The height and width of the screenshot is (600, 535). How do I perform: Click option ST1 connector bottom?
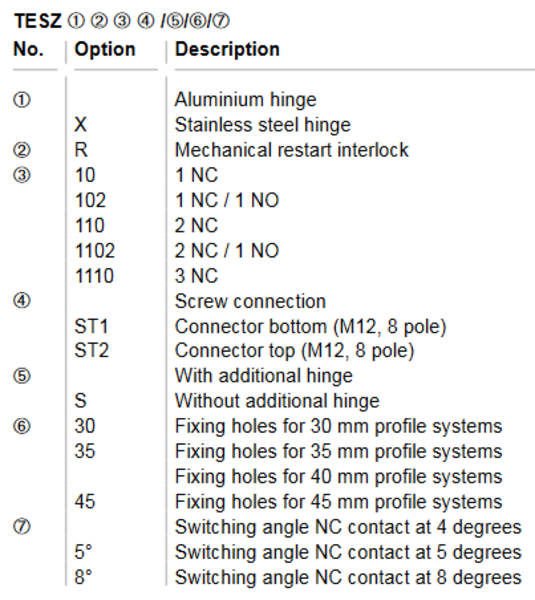[91, 327]
